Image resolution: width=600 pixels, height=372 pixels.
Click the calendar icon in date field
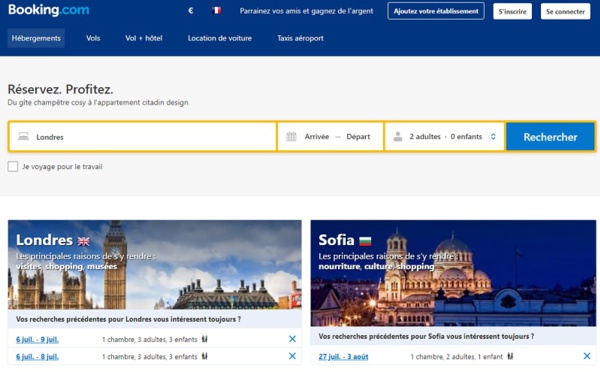[x=291, y=137]
